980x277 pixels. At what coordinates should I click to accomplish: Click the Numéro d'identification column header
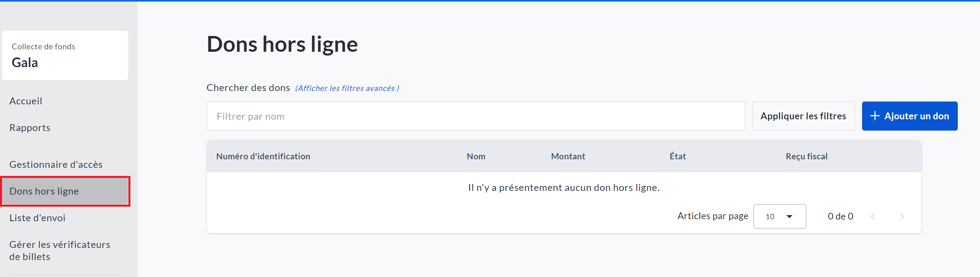tap(263, 156)
